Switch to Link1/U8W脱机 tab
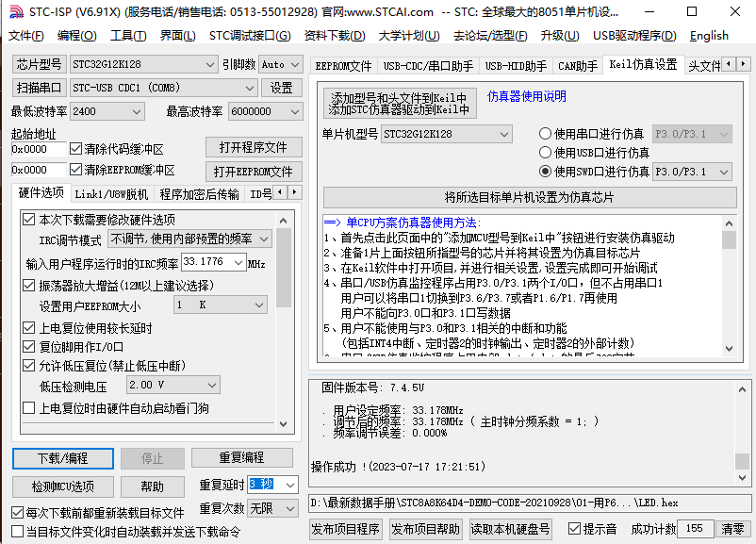 (x=111, y=194)
